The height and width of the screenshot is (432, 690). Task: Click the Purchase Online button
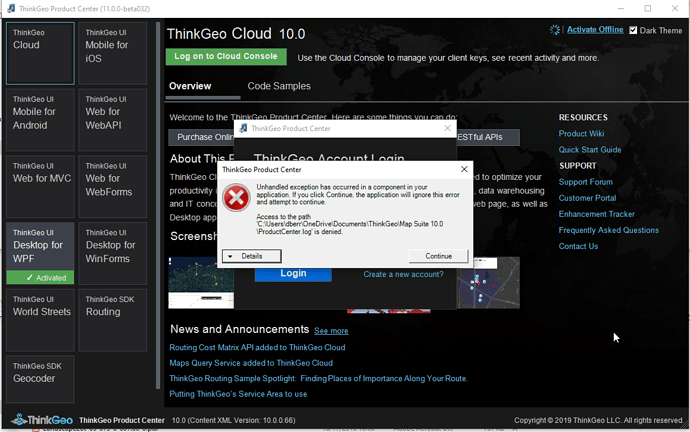[x=201, y=137]
